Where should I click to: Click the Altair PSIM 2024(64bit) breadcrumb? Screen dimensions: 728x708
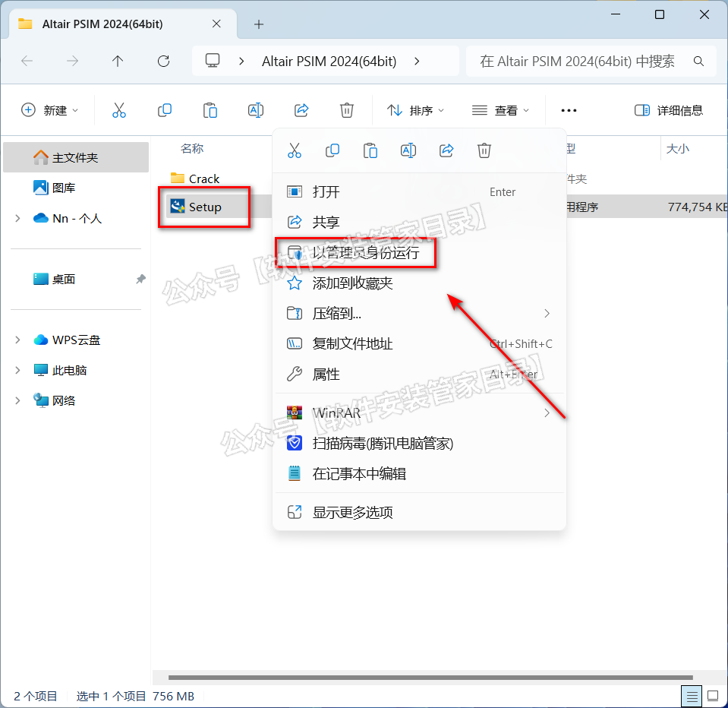tap(329, 61)
